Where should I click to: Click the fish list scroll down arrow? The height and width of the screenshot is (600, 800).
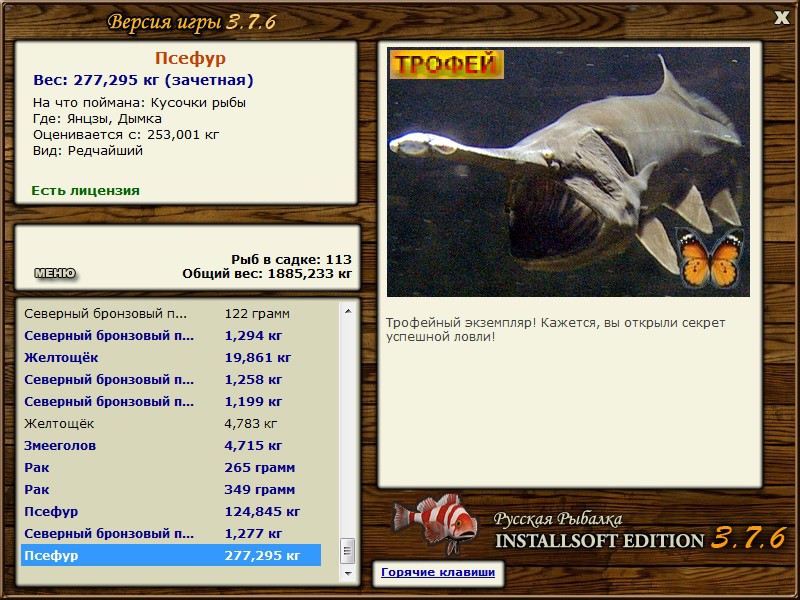[348, 573]
